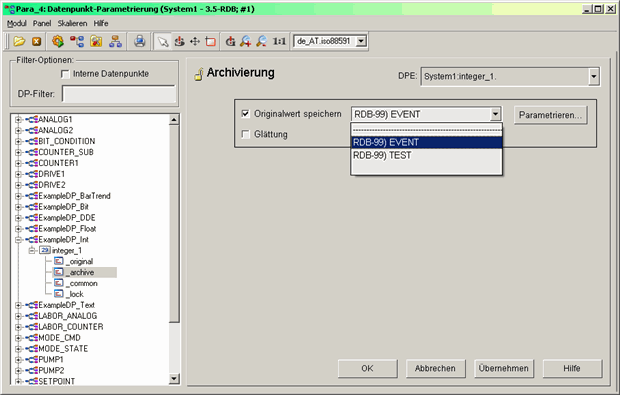620x395 pixels.
Task: Click the gear with green arrow icon
Action: 58,41
